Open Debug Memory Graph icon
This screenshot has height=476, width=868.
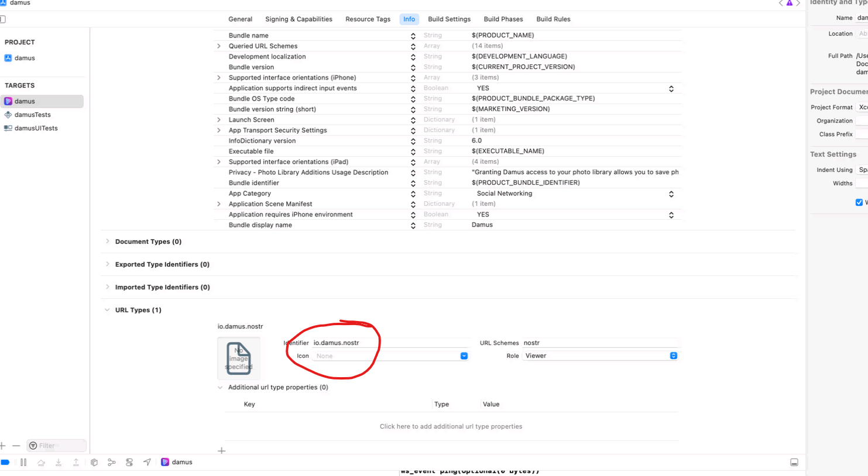tap(112, 462)
